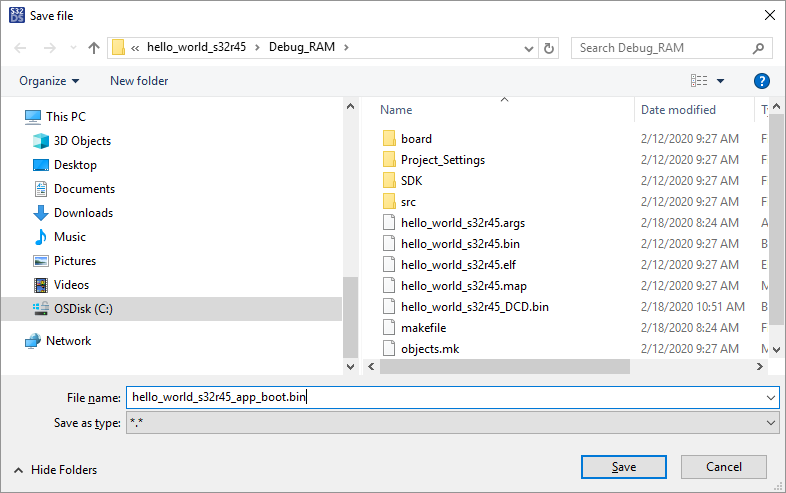
Task: Open the view options dropdown arrow
Action: [x=720, y=81]
